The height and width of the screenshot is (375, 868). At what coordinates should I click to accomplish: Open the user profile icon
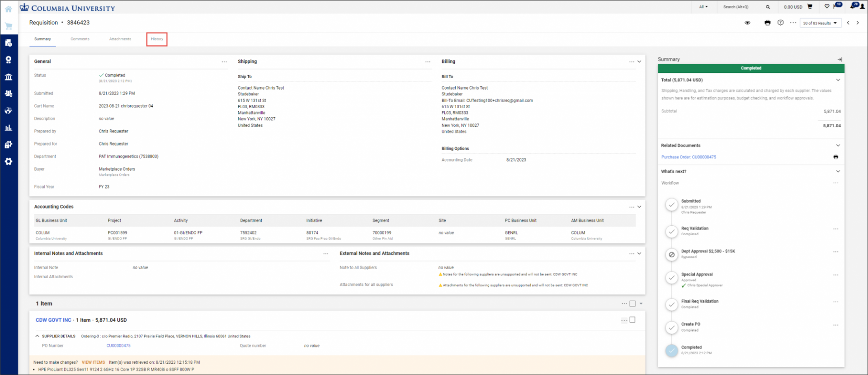point(863,6)
